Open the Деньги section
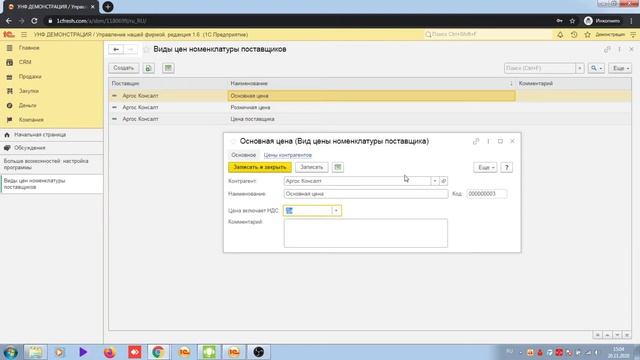640x360 pixels. 27,105
